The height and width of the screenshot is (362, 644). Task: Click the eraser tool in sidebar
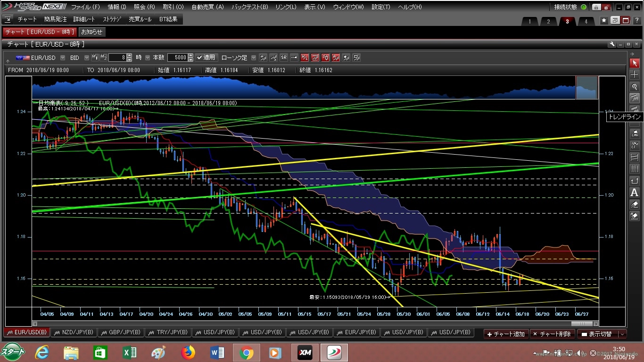[x=635, y=205]
